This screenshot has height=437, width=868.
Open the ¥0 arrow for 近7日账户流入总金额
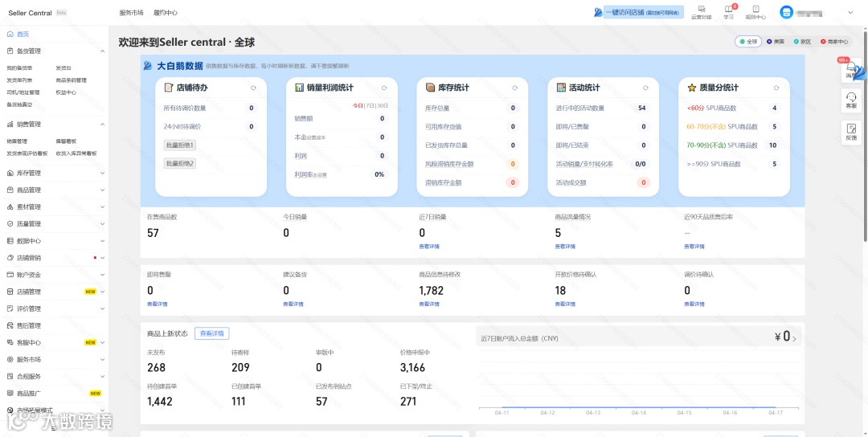tap(794, 338)
